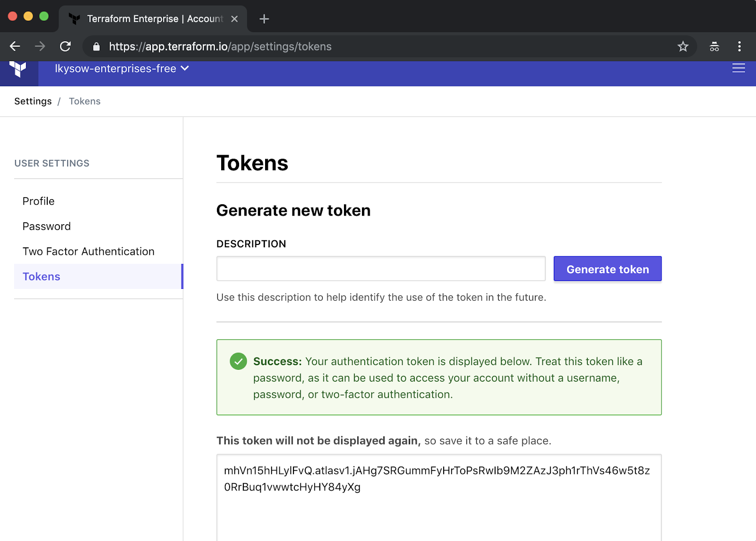The width and height of the screenshot is (756, 541).
Task: Select Tokens in the sidebar
Action: pyautogui.click(x=98, y=276)
